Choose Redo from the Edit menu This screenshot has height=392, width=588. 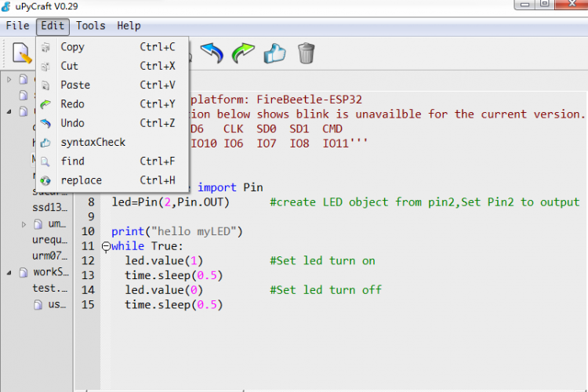(x=112, y=104)
